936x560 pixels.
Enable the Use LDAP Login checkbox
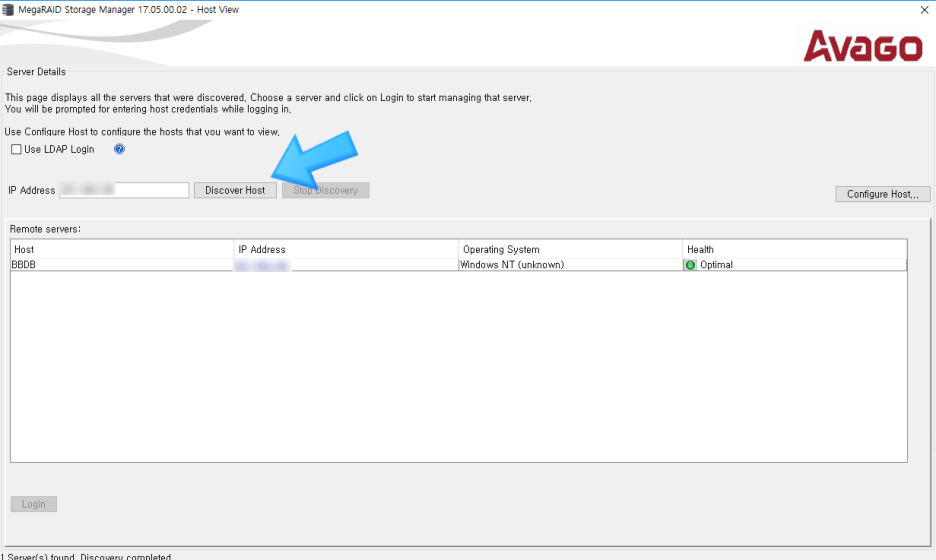[16, 149]
